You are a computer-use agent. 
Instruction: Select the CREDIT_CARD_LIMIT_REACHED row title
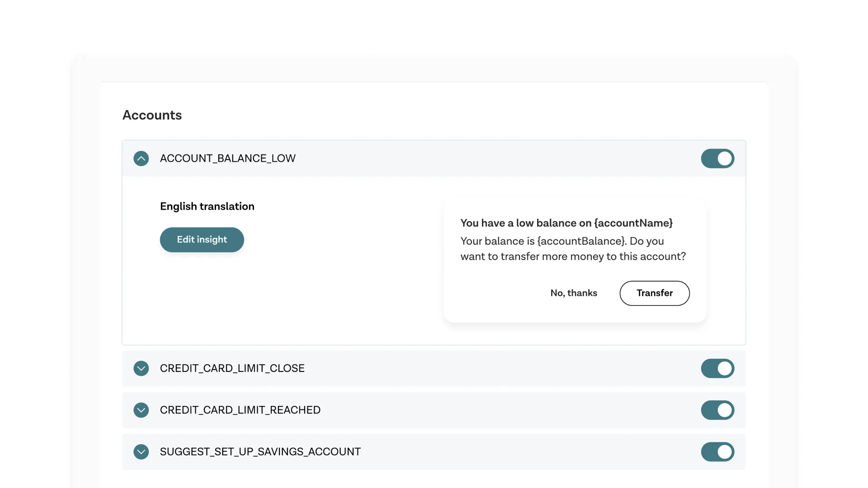point(240,410)
